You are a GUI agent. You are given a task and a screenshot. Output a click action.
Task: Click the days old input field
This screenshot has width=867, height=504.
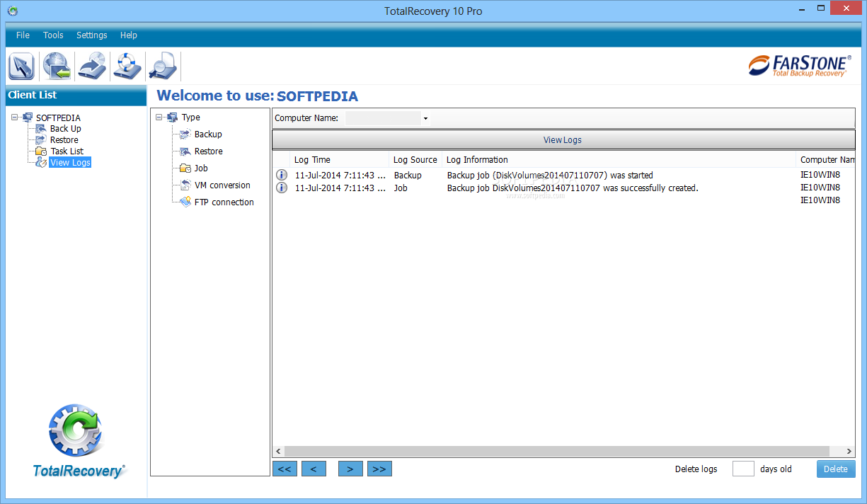[x=743, y=469]
